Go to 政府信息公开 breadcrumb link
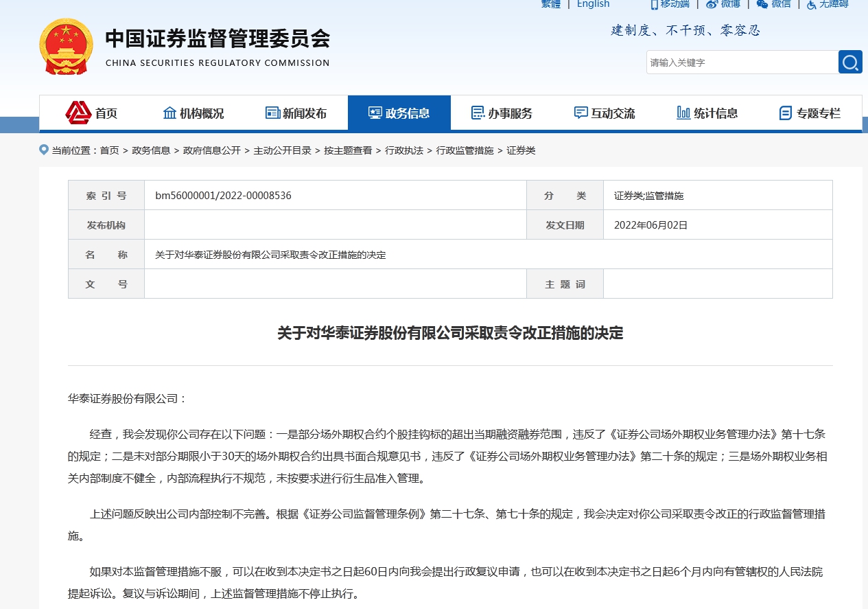This screenshot has width=868, height=609. pos(212,150)
